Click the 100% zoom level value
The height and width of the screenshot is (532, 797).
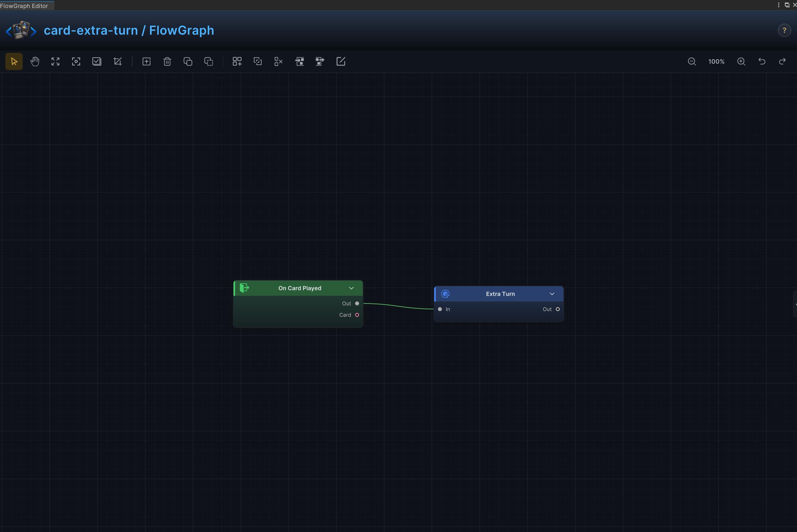coord(716,62)
